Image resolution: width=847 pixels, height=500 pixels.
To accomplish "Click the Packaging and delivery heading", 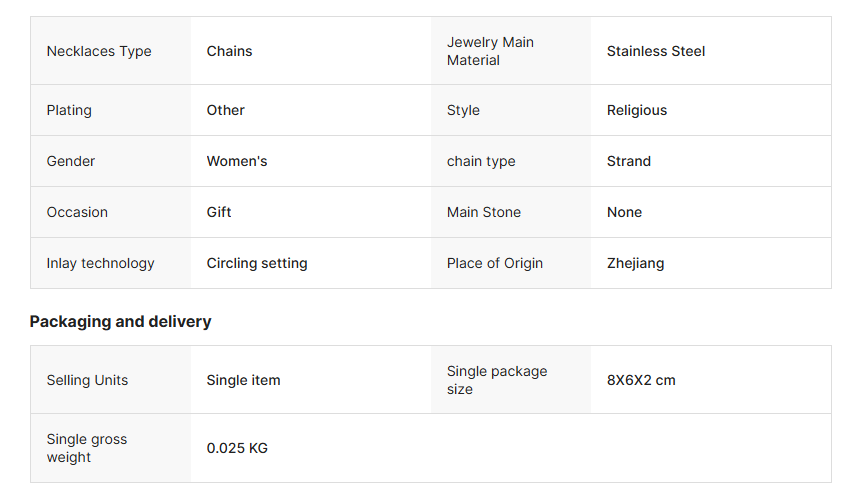I will pyautogui.click(x=120, y=321).
